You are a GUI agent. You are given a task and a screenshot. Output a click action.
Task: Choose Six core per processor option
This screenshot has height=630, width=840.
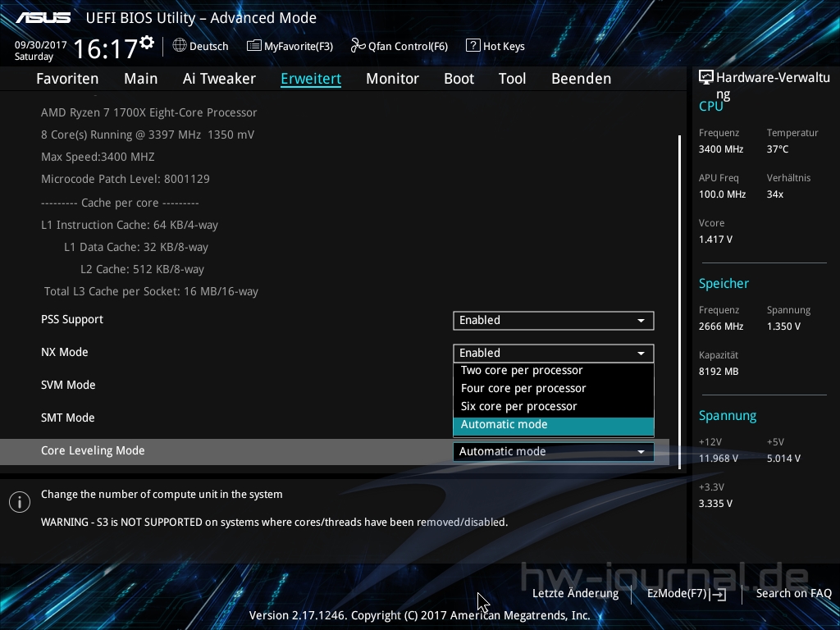tap(554, 407)
